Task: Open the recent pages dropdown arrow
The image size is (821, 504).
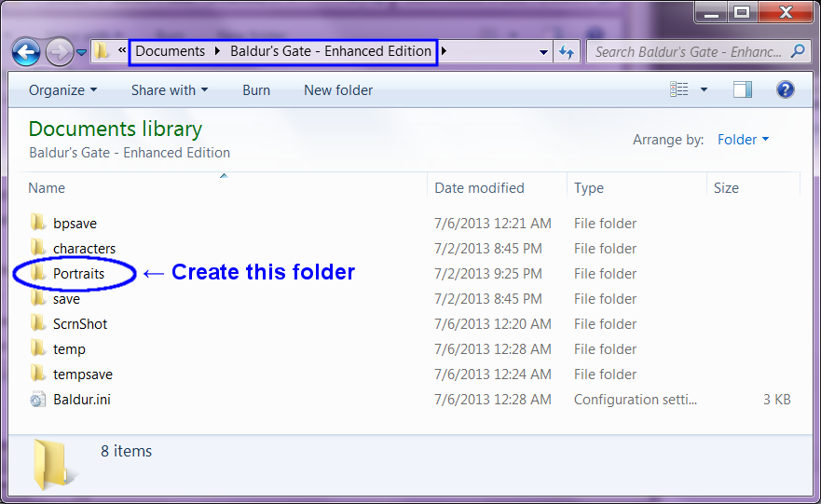Action: (x=81, y=52)
